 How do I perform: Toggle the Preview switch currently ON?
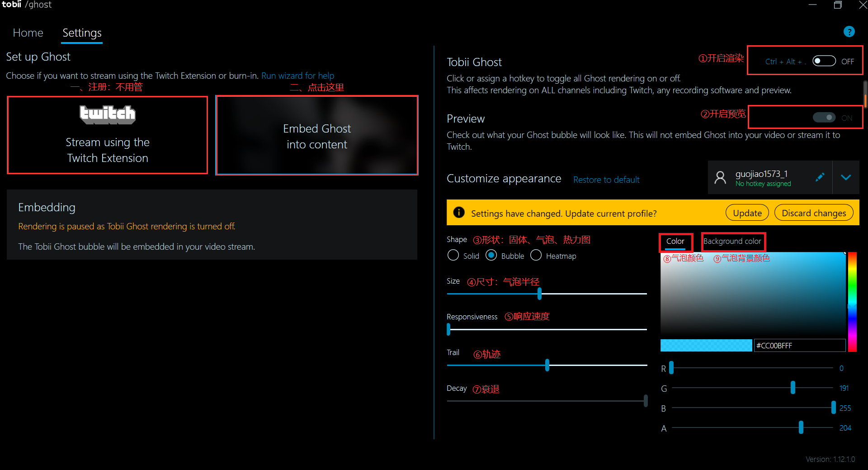[x=824, y=118]
